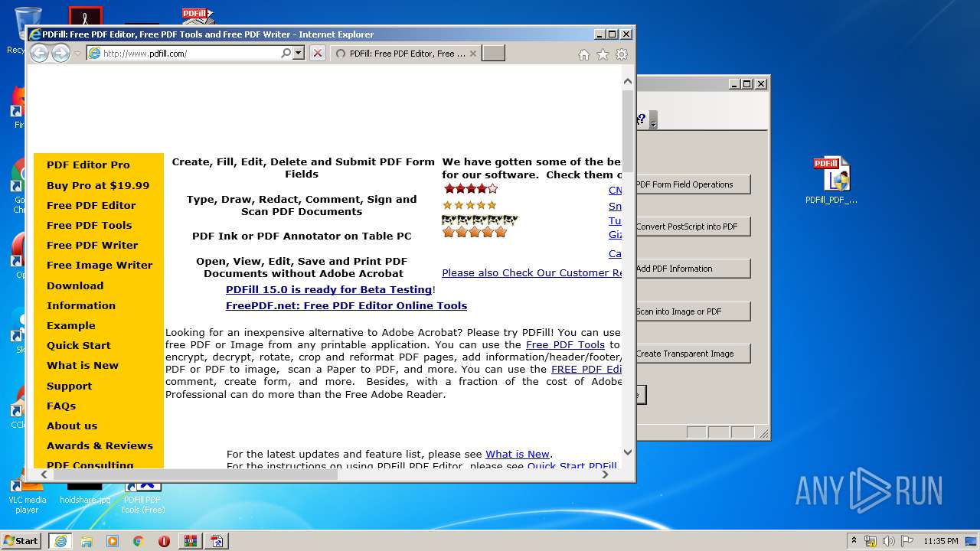Follow 'PDFill 15.0 is ready for Beta Testing'
Viewport: 980px width, 551px height.
(329, 289)
